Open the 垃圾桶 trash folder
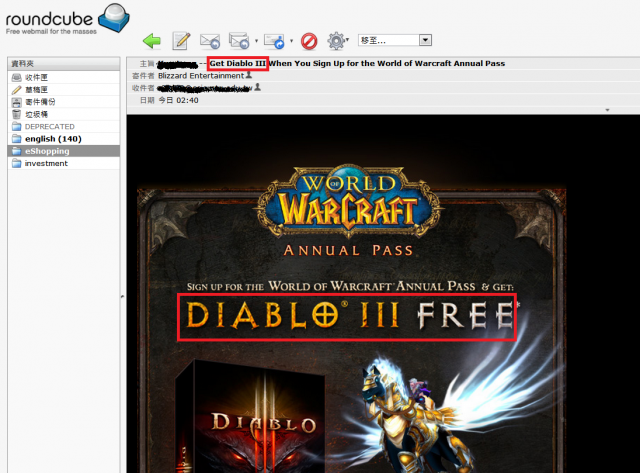 (64, 114)
